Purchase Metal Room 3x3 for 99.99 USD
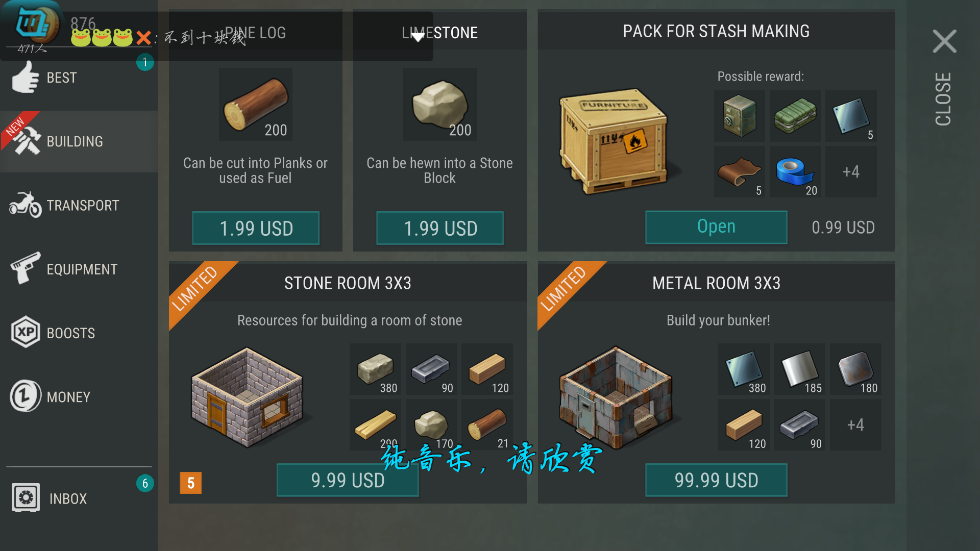 point(716,480)
